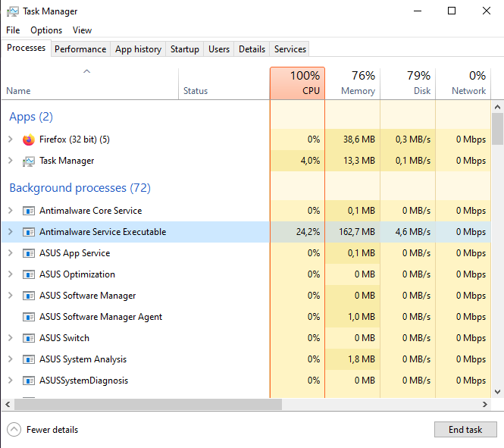Click the ASUS App Service icon
The height and width of the screenshot is (448, 504).
(x=29, y=253)
